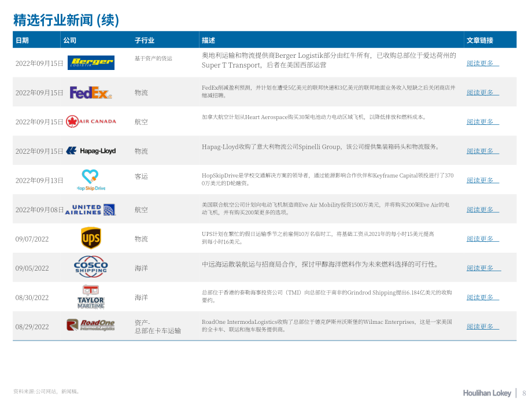
Task: Click 物流 in the Hapag-Lloyd row
Action: [141, 151]
